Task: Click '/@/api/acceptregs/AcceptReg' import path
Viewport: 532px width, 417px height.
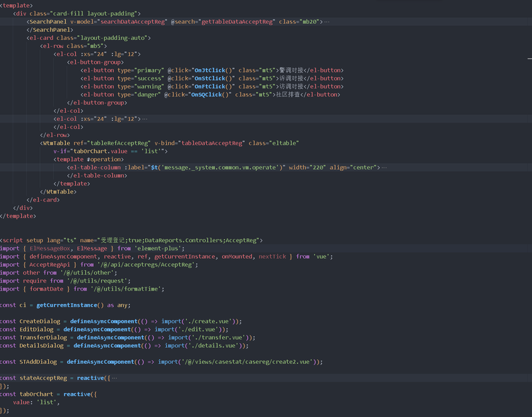Action: point(146,265)
